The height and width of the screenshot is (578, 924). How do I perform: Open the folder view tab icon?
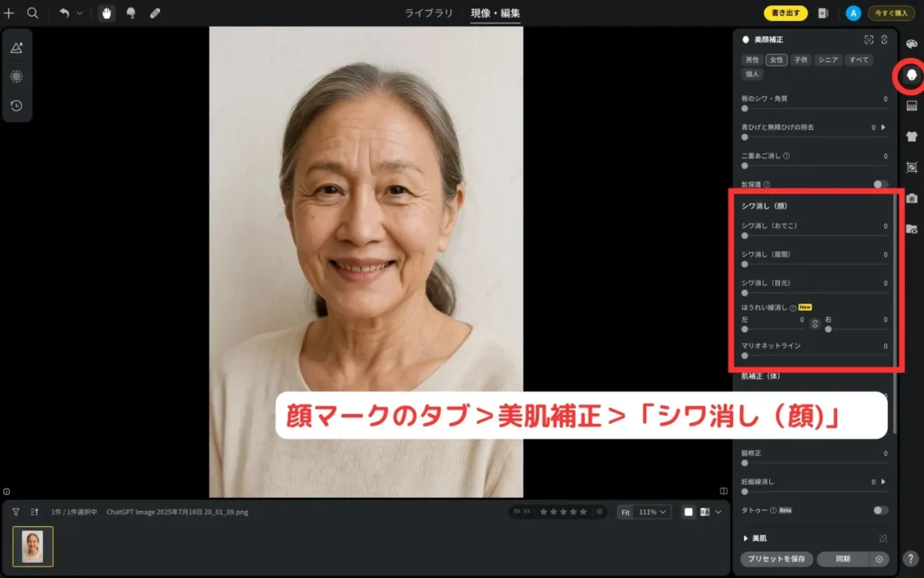click(912, 229)
